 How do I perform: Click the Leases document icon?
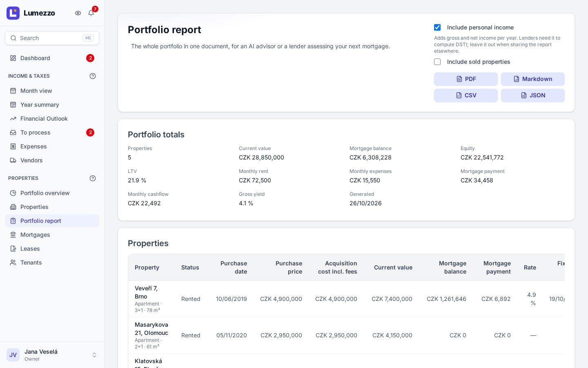[x=13, y=249]
